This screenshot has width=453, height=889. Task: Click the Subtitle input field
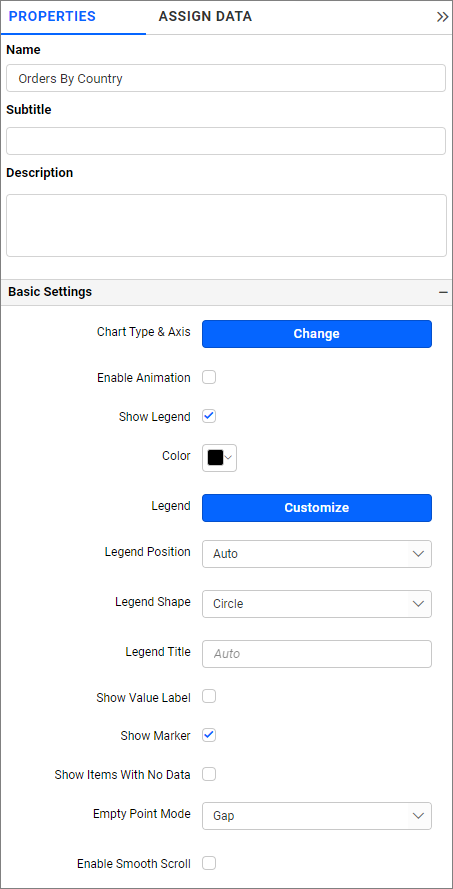coord(226,141)
